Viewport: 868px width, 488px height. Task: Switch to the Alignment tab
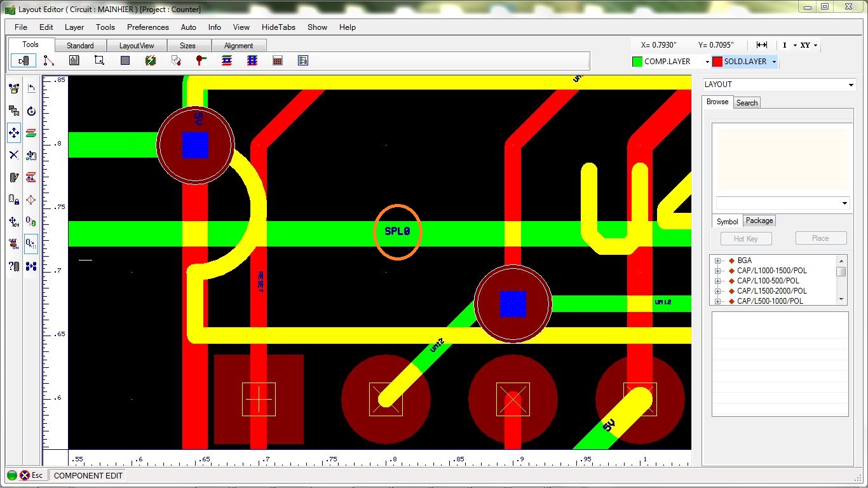tap(239, 46)
